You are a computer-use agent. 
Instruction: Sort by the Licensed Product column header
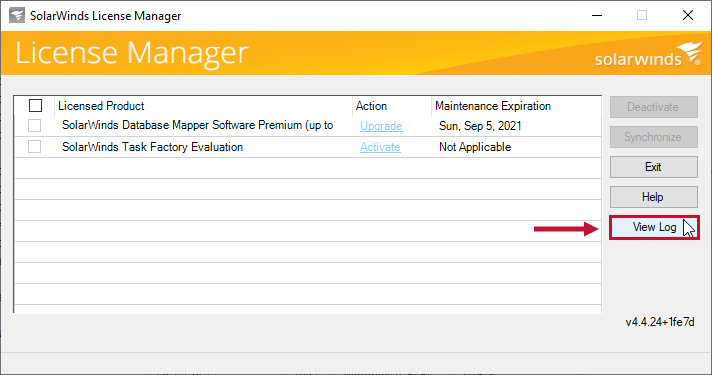pyautogui.click(x=203, y=106)
